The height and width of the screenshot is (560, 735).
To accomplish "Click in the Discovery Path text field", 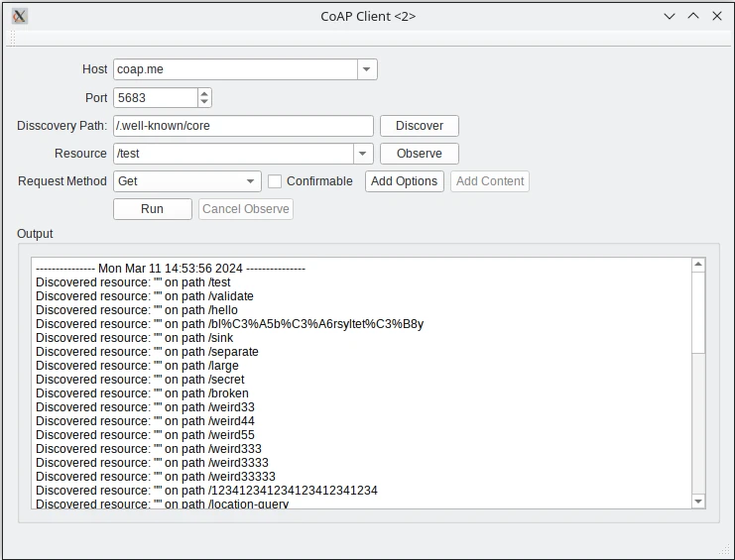I will [243, 126].
